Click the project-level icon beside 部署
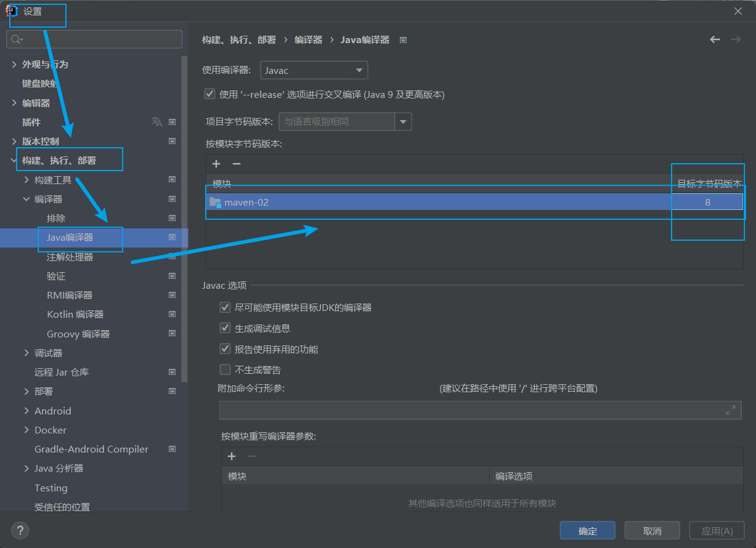The width and height of the screenshot is (756, 548). point(173,391)
